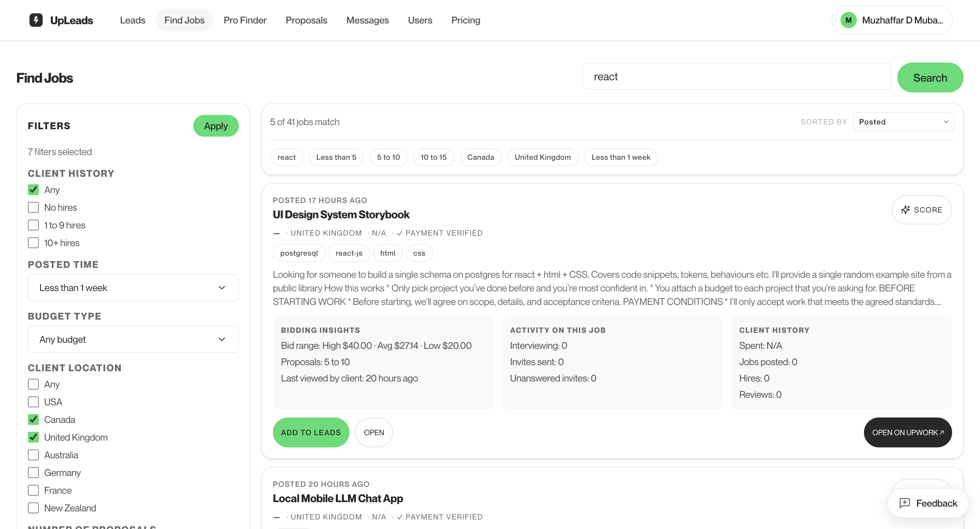Open the Feedback chat widget
Viewport: 980px width, 529px height.
(928, 503)
